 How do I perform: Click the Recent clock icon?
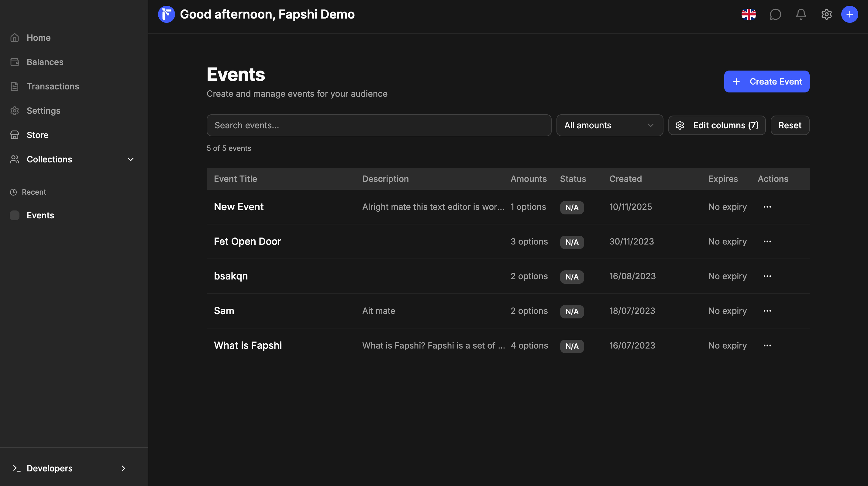tap(13, 192)
